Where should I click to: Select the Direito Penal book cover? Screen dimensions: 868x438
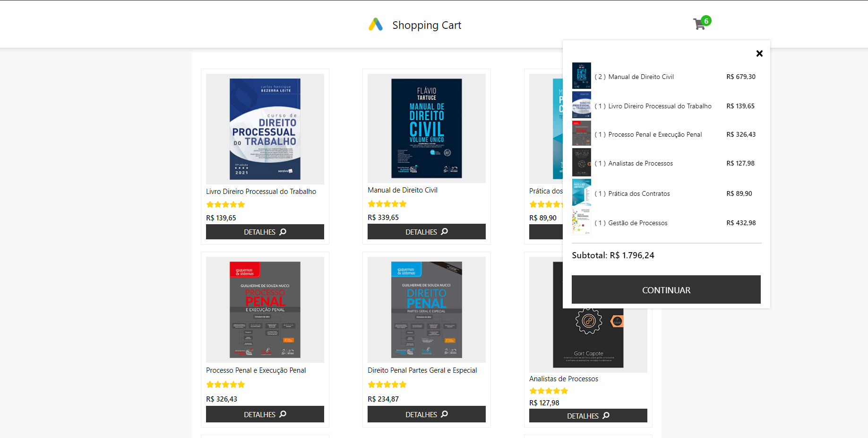427,310
